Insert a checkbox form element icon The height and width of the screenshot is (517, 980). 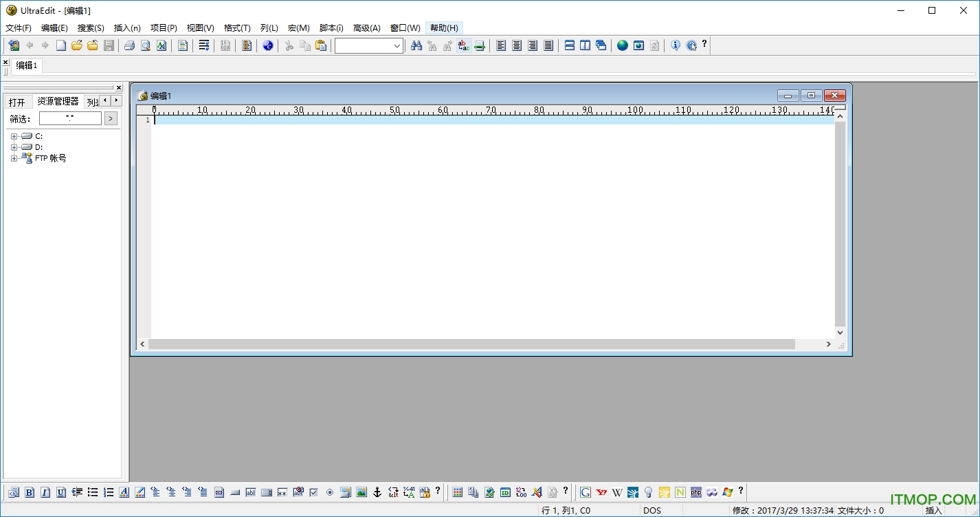point(314,492)
